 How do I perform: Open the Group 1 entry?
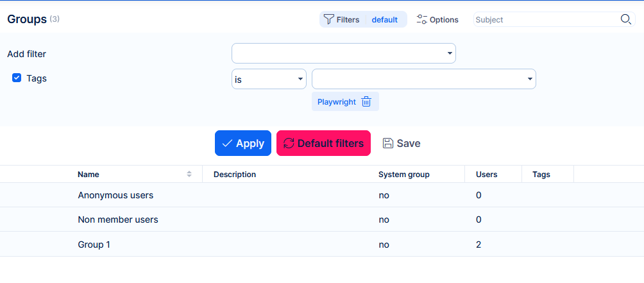coord(94,244)
